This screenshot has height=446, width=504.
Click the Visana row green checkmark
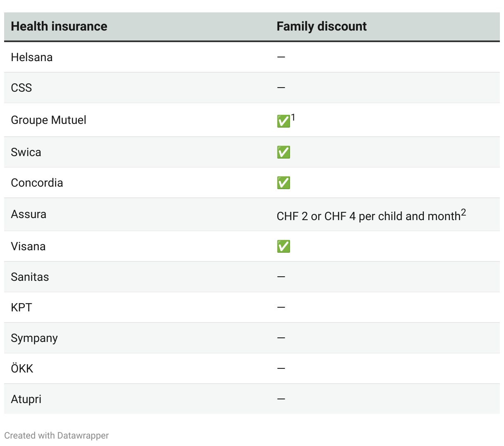pyautogui.click(x=283, y=247)
